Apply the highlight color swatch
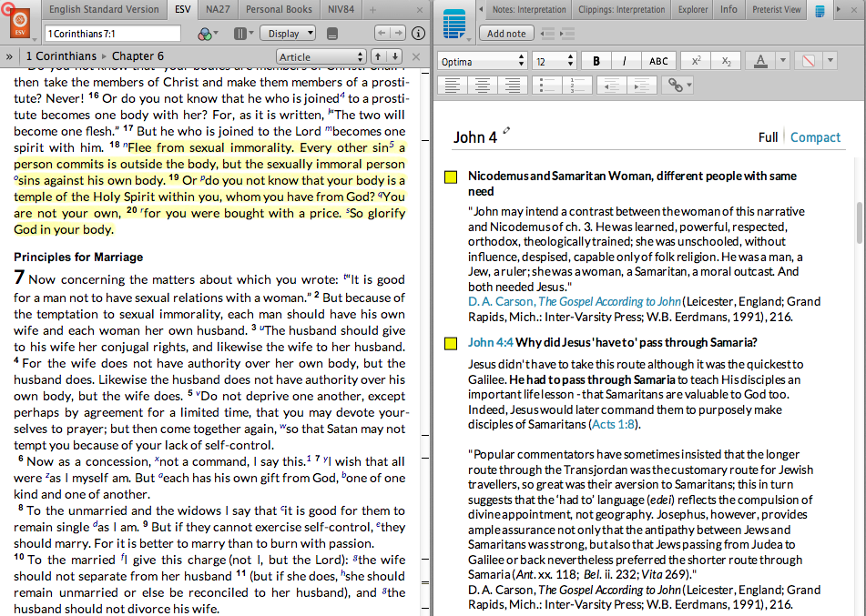This screenshot has width=866, height=616. [x=808, y=61]
